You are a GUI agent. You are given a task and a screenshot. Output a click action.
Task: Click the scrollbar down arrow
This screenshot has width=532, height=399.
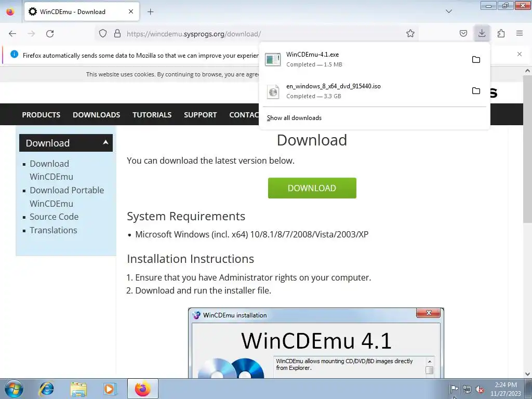click(527, 374)
